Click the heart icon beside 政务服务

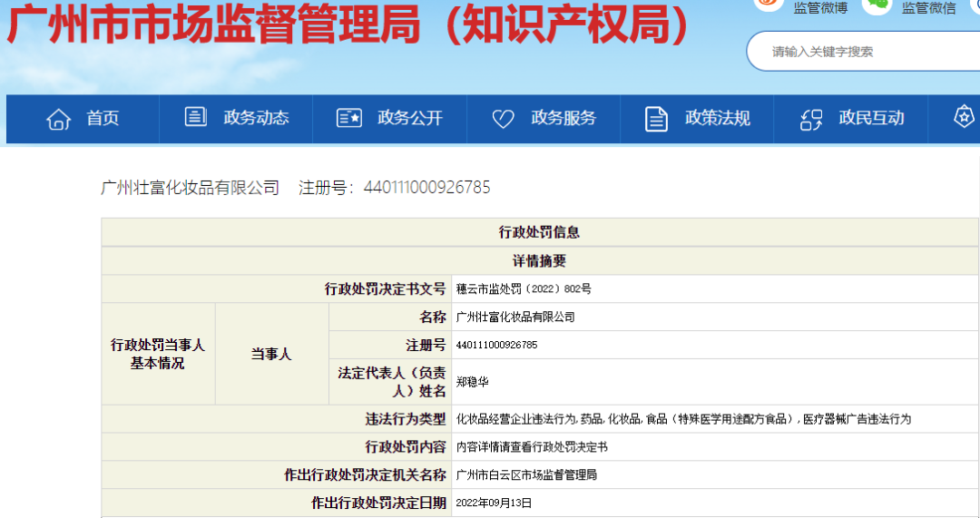click(503, 119)
